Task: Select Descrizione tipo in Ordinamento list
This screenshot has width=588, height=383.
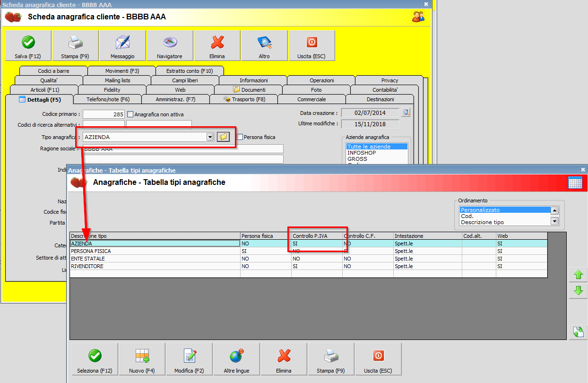Action: 505,222
